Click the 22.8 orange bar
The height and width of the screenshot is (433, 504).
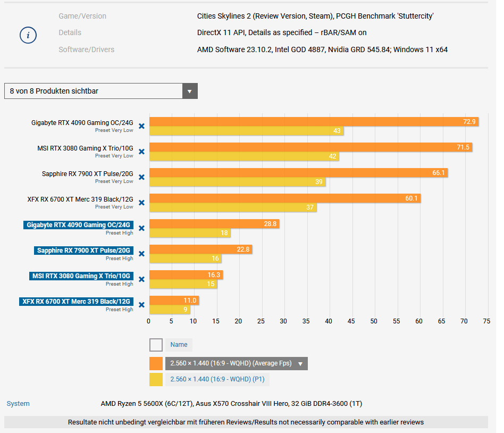click(201, 249)
